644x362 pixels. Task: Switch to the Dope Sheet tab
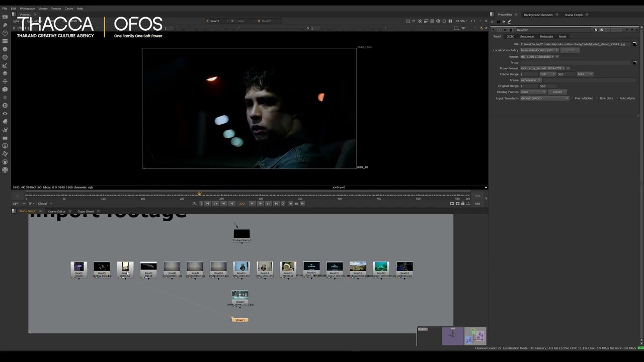(86, 211)
